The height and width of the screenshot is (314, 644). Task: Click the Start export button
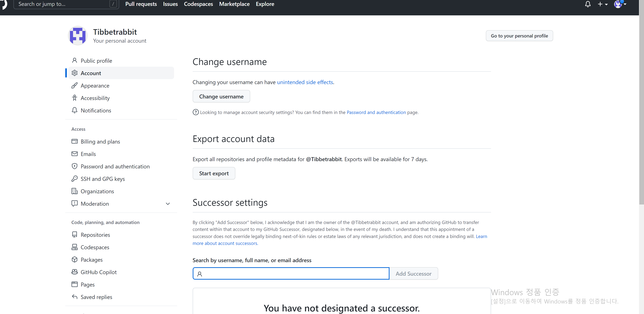[214, 173]
